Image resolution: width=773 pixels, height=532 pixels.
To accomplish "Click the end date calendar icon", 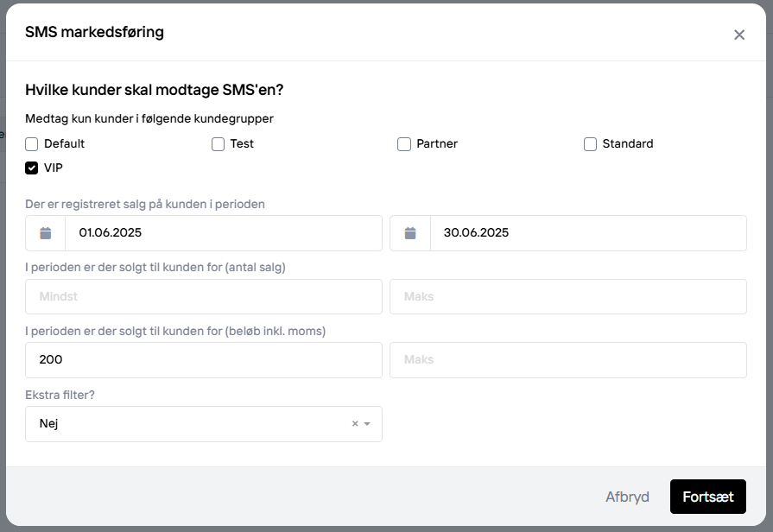I will pos(410,233).
